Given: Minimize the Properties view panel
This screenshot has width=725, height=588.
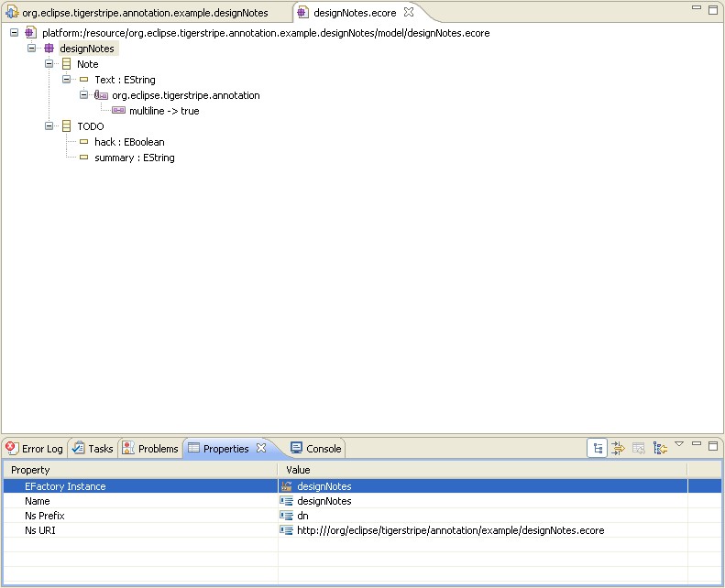Looking at the screenshot, I should [697, 443].
